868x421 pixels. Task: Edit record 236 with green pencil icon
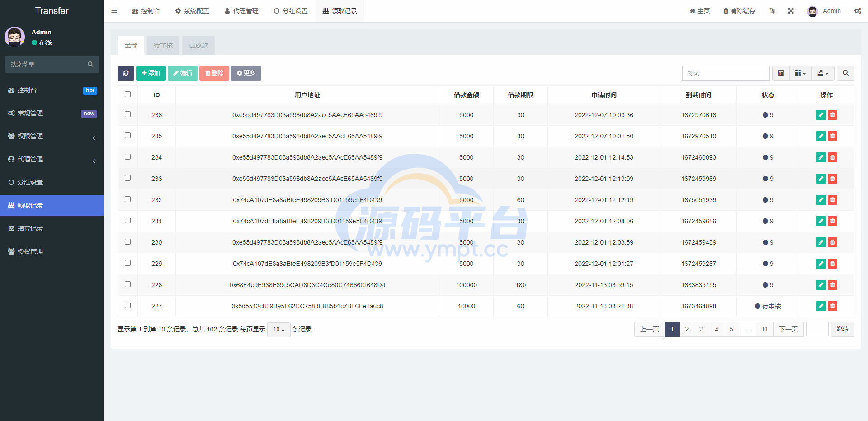pos(821,115)
